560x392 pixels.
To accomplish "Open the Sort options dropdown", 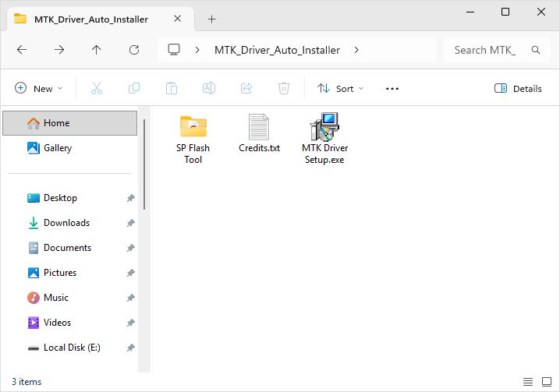I will coord(340,88).
